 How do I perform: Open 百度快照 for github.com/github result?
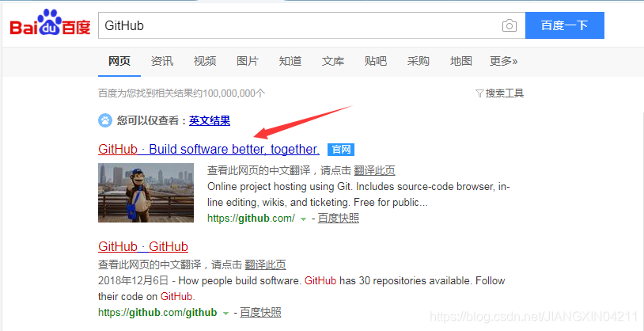click(261, 313)
